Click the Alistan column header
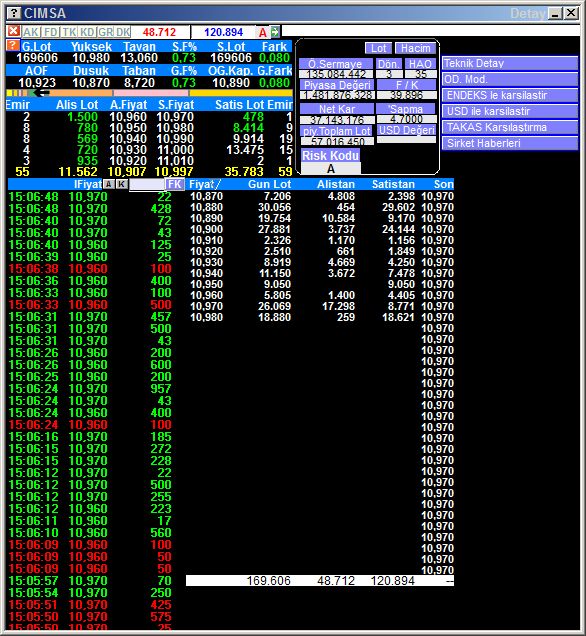 click(x=336, y=184)
